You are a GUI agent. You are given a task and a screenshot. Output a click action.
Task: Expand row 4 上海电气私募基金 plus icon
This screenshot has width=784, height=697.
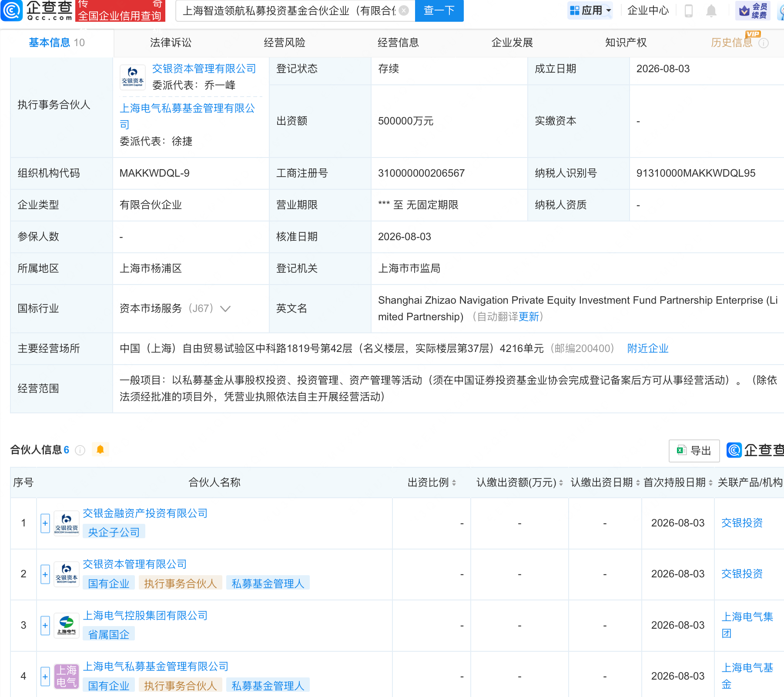(45, 677)
